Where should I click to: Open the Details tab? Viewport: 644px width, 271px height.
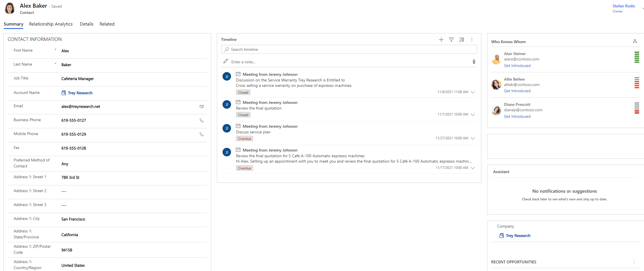[87, 24]
